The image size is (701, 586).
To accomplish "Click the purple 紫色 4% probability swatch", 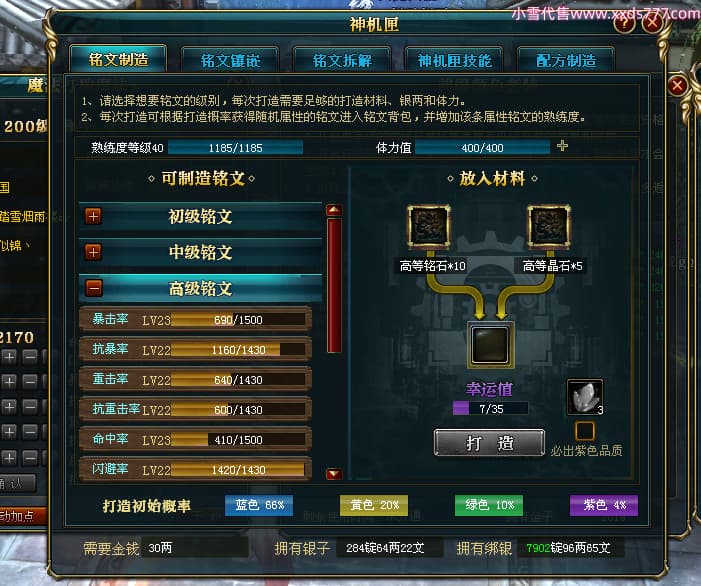I will 604,506.
